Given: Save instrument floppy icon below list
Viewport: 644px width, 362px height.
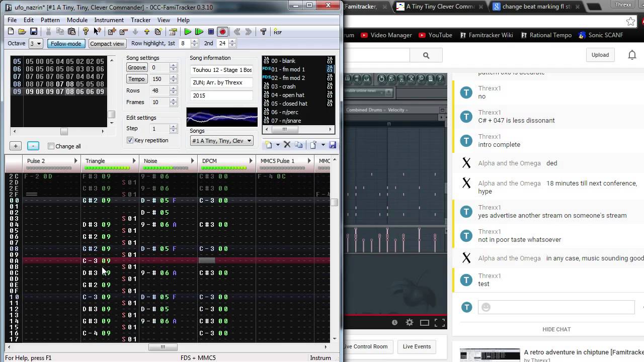Looking at the screenshot, I should (x=332, y=145).
